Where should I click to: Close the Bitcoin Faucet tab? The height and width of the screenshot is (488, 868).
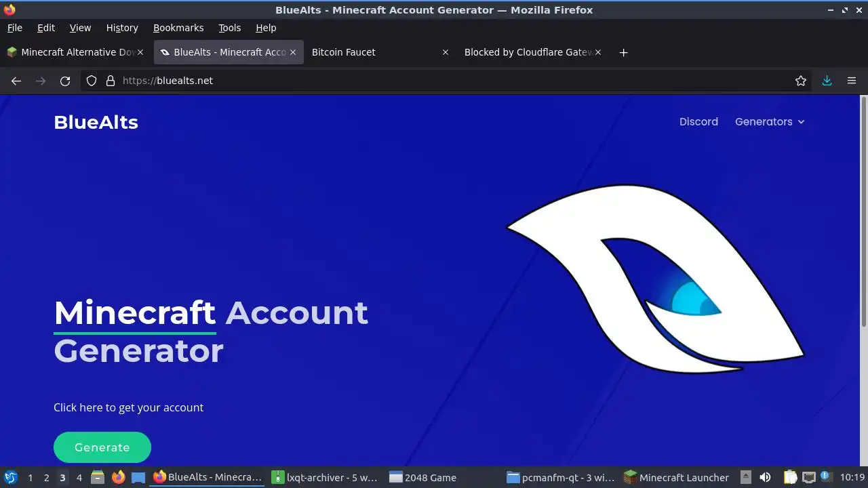(446, 52)
